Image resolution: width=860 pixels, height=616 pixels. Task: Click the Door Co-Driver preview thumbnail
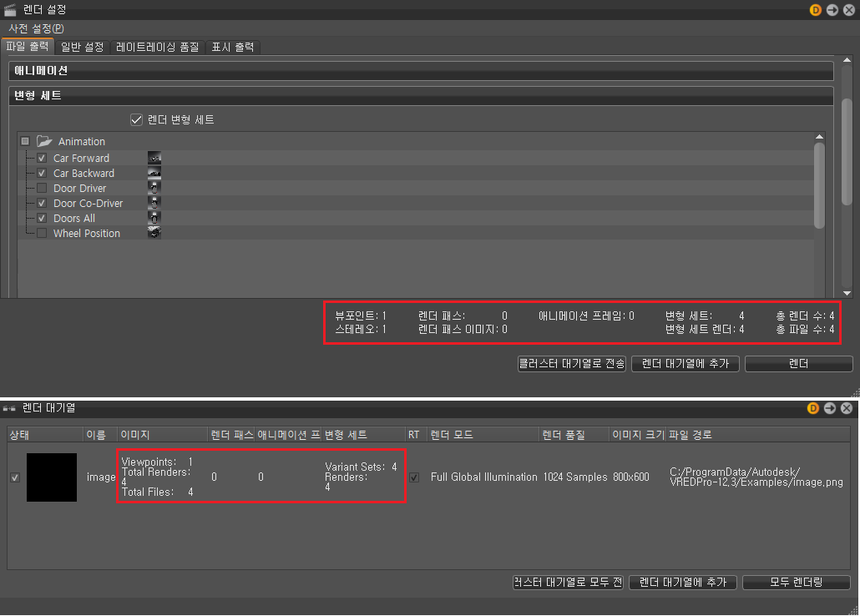(154, 203)
